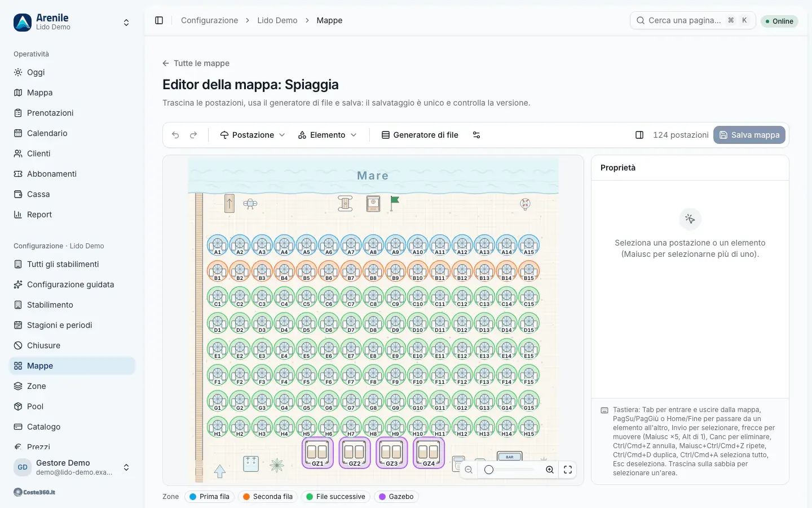Select umbrella spot A1
Image resolution: width=812 pixels, height=508 pixels.
point(218,245)
